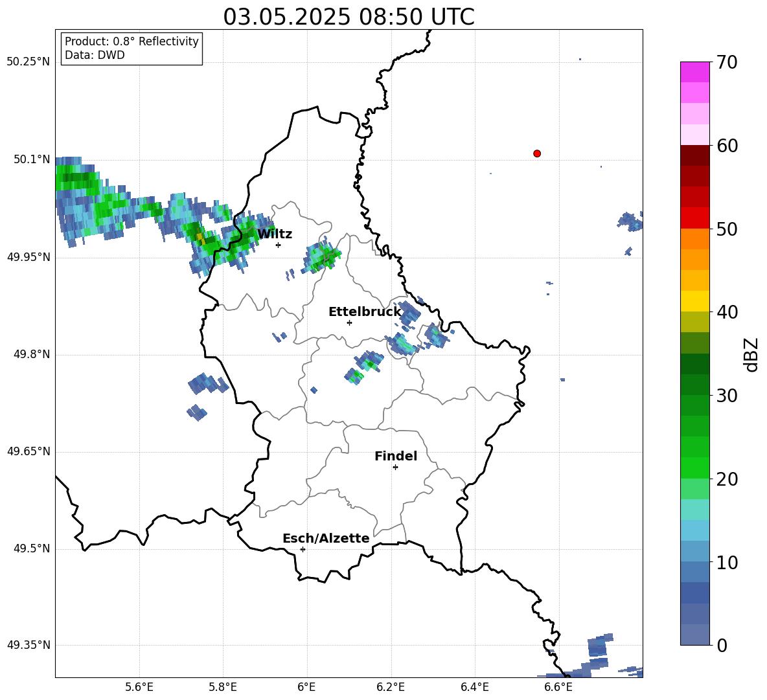The height and width of the screenshot is (700, 767).
Task: Click the 50.1°N latitude label
Action: pyautogui.click(x=31, y=159)
